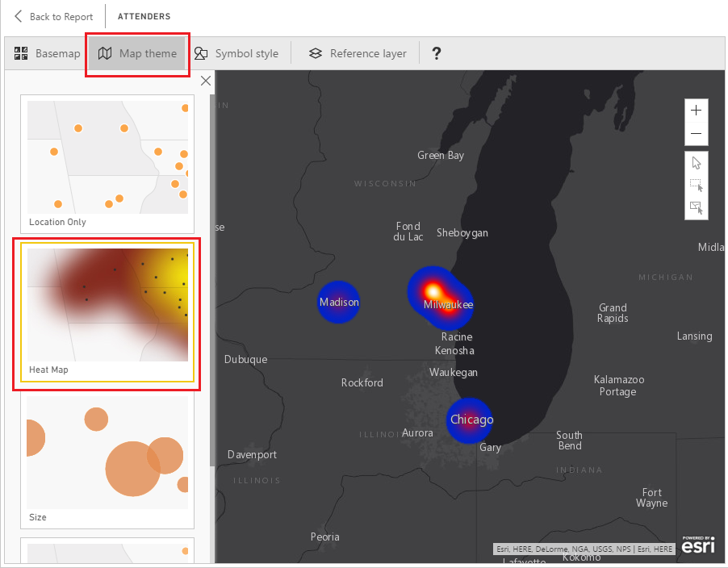Close the Map theme pane
Screen dimensions: 728x568
click(206, 81)
